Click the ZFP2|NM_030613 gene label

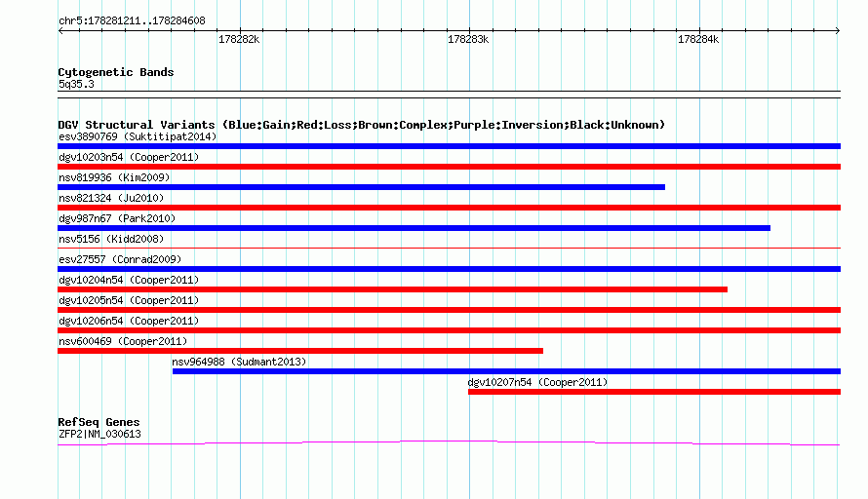point(99,435)
